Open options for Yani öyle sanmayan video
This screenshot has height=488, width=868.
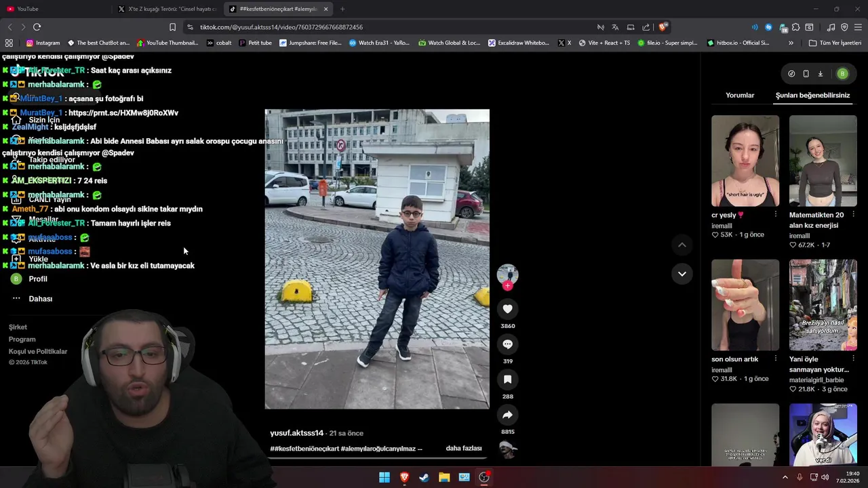853,359
